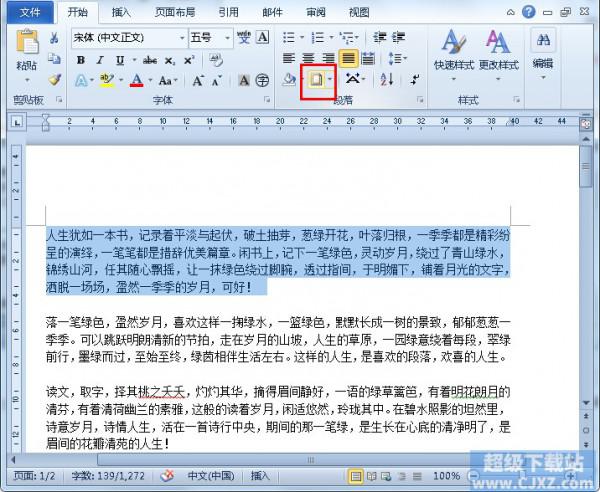Click the Shading paint bucket icon

point(289,80)
